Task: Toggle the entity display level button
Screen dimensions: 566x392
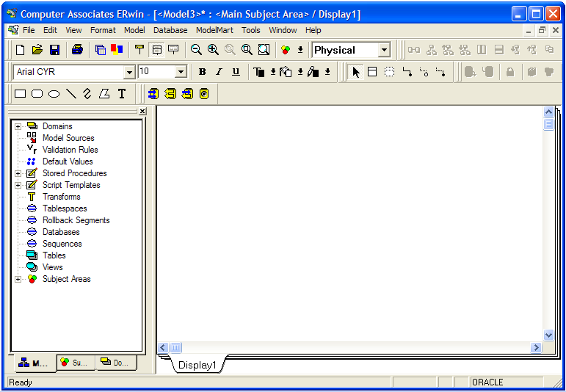Action: (139, 50)
